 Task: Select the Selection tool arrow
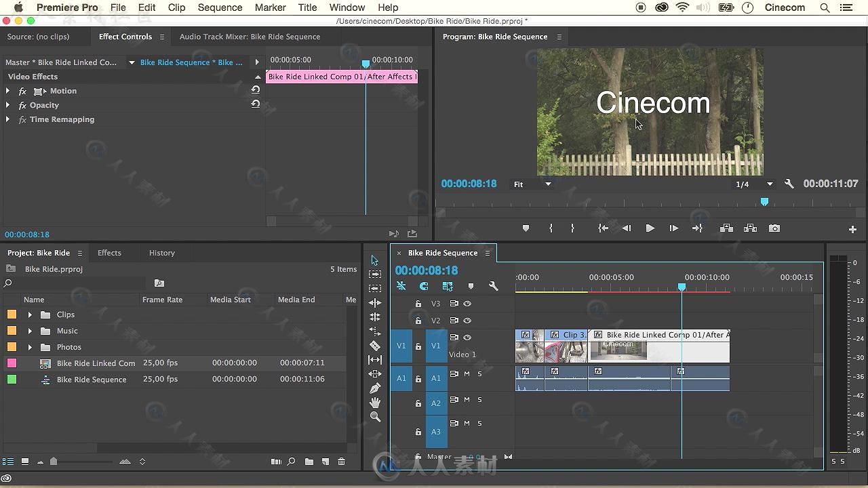click(375, 260)
